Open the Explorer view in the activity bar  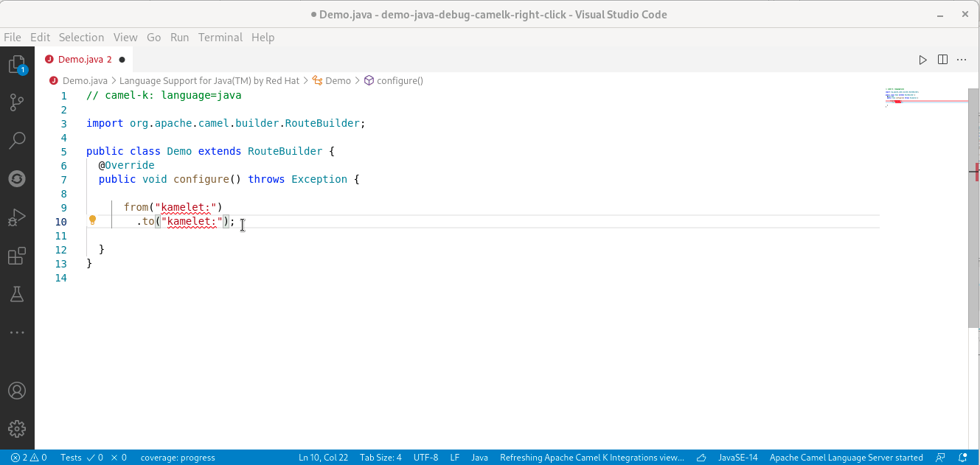(x=17, y=65)
